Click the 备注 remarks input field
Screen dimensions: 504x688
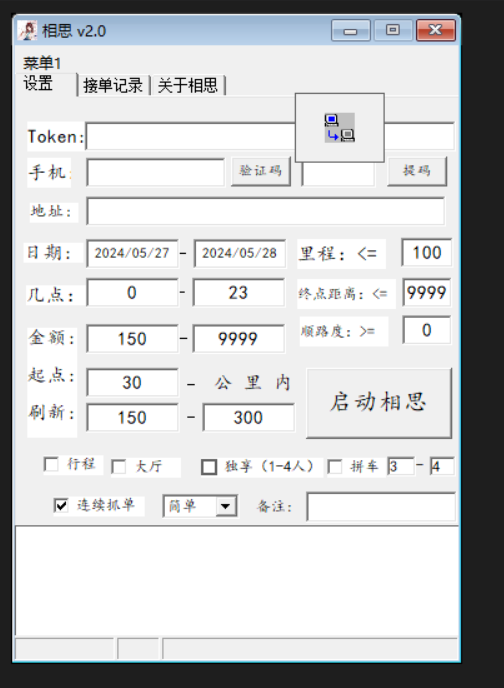click(x=381, y=507)
